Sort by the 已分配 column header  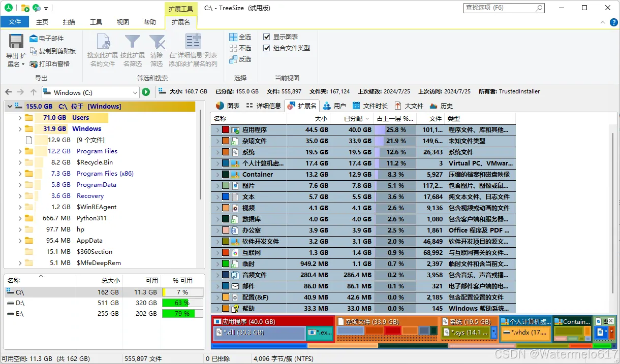pyautogui.click(x=352, y=118)
